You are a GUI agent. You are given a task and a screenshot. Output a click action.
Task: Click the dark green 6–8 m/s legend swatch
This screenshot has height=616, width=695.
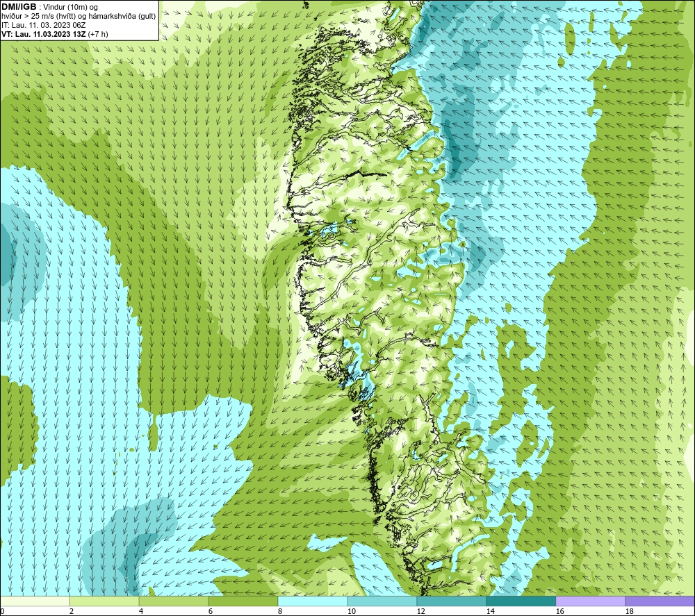click(243, 601)
